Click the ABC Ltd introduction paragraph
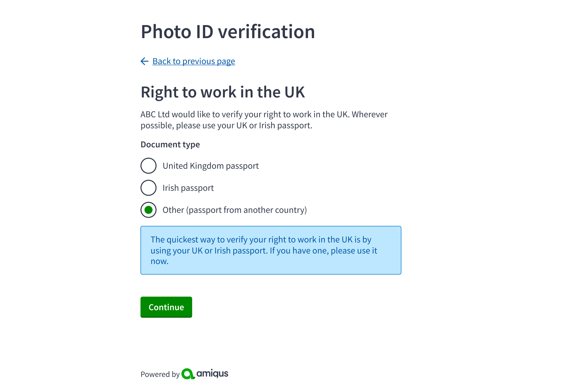 coord(264,120)
